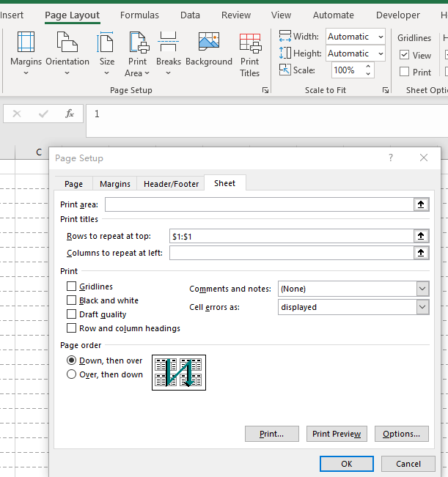Open the View ribbon tab
This screenshot has width=448, height=477.
coord(282,15)
